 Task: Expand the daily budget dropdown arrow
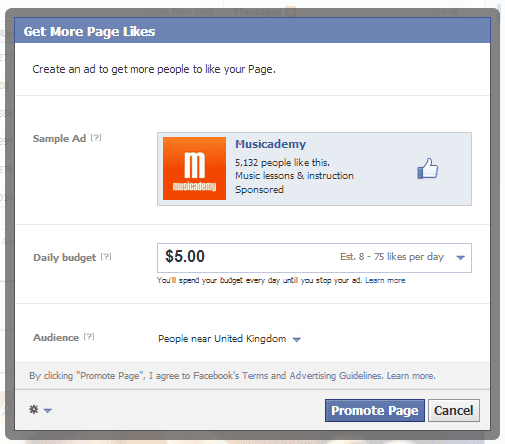click(x=461, y=258)
